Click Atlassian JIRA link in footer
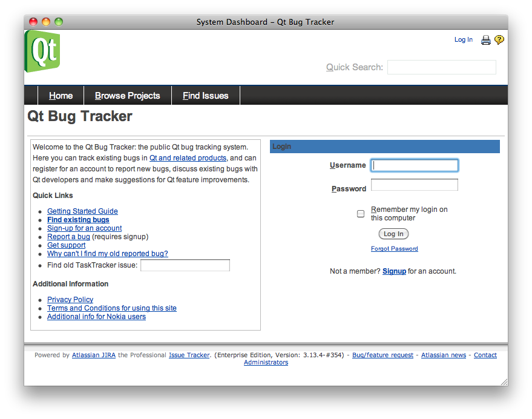532x419 pixels. point(94,355)
